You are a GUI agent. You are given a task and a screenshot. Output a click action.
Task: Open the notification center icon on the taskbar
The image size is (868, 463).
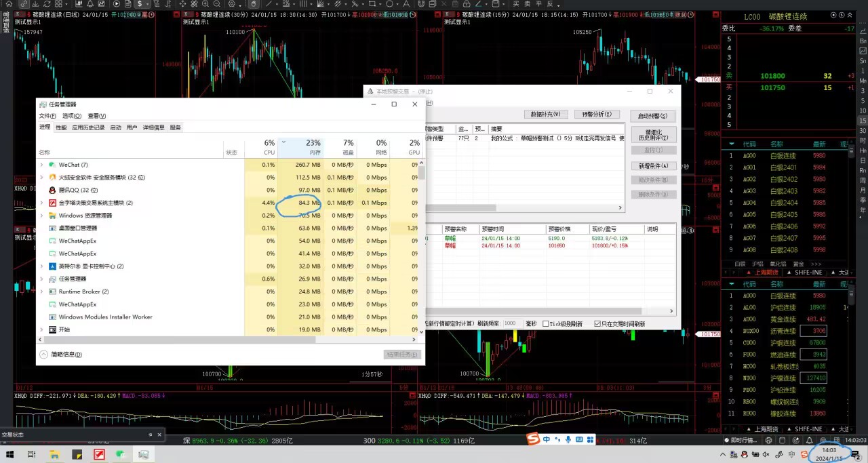(x=856, y=454)
